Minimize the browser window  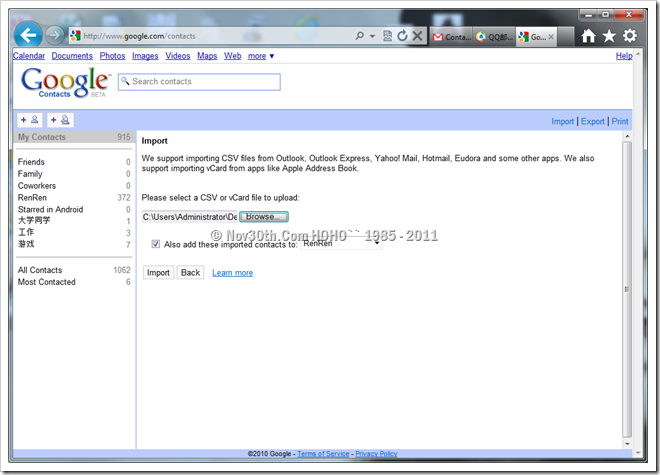(x=588, y=15)
